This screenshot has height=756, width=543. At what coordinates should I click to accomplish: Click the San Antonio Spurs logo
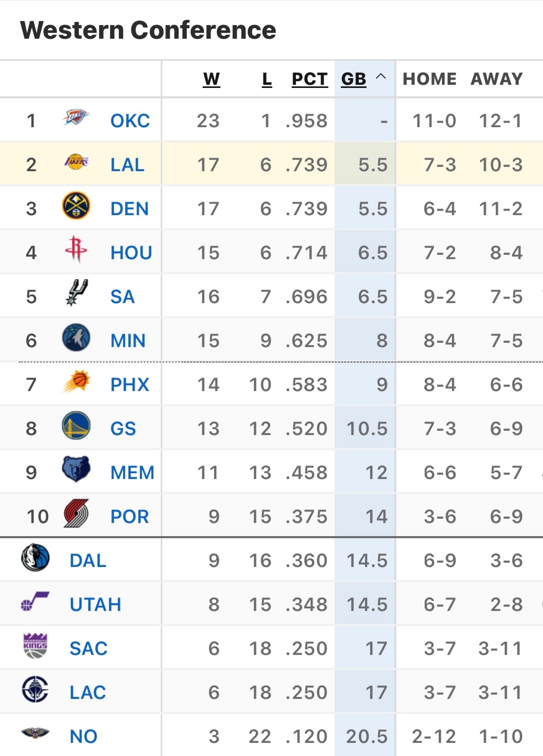76,293
